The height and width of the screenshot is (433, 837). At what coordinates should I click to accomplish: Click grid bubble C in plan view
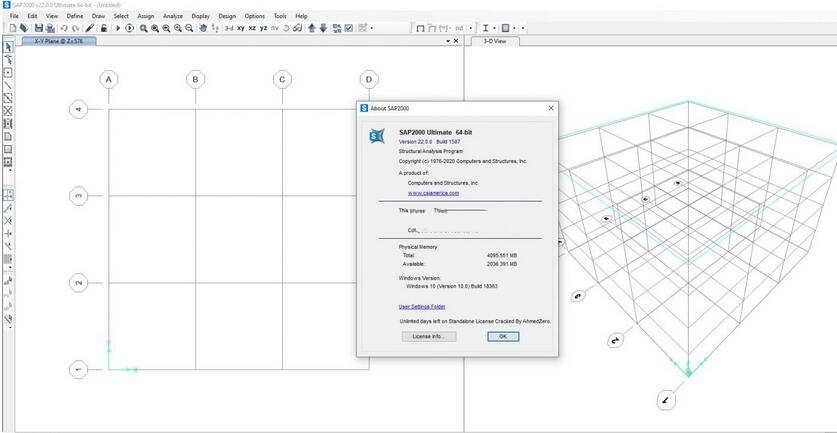pyautogui.click(x=282, y=80)
